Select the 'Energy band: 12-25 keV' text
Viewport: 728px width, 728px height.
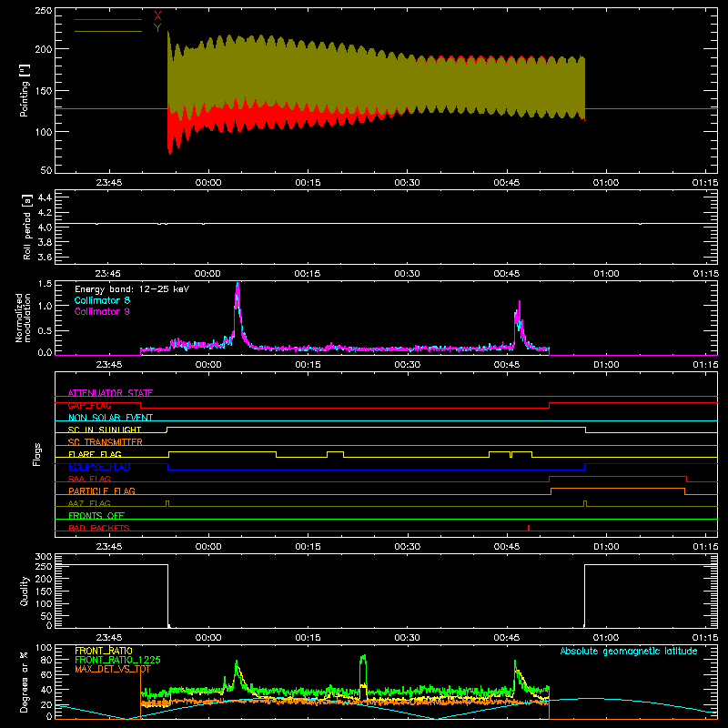click(132, 289)
